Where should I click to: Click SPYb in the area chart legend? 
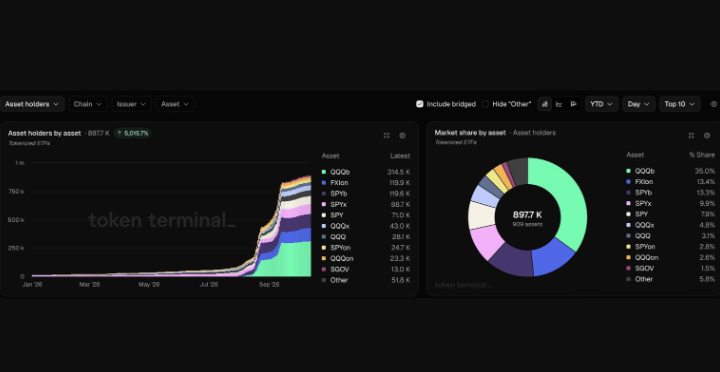click(338, 194)
